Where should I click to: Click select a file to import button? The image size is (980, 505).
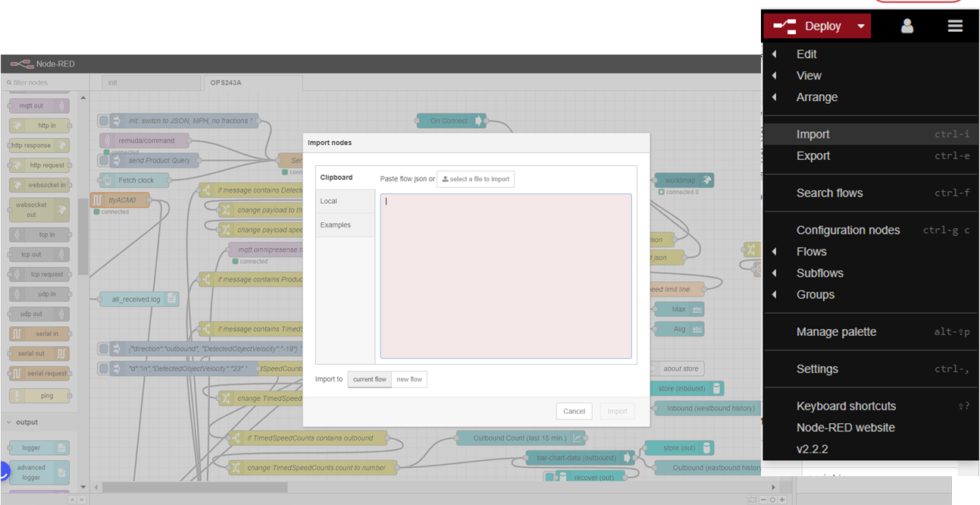(x=475, y=179)
